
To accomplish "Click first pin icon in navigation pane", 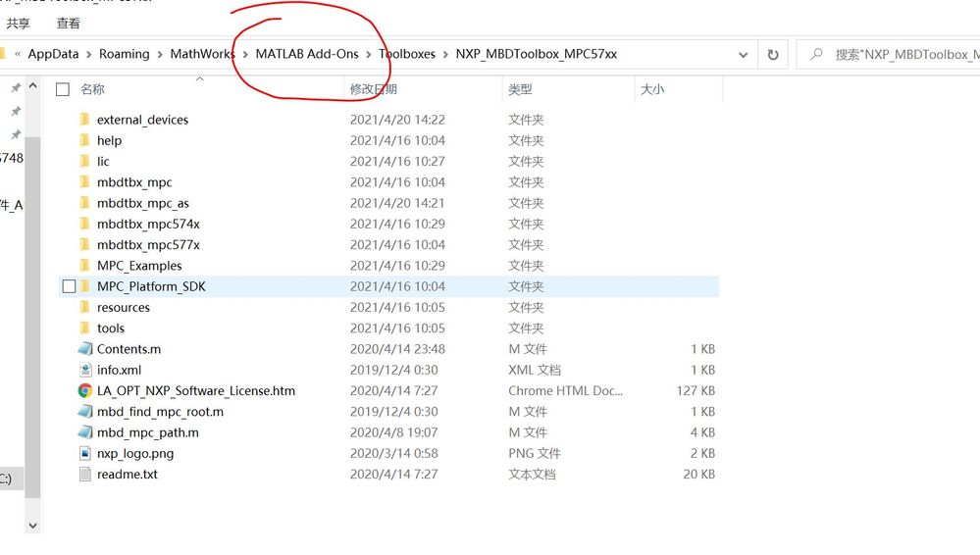I will coord(16,88).
